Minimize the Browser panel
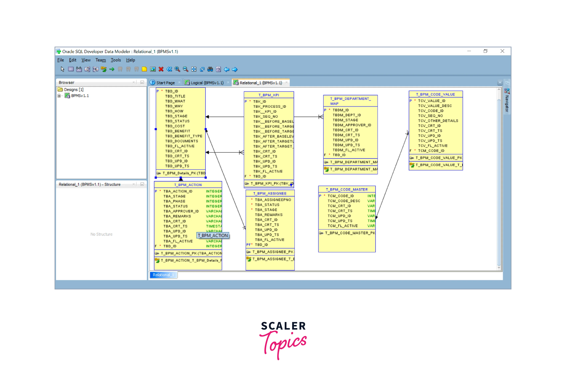This screenshot has width=566, height=392. tap(142, 82)
